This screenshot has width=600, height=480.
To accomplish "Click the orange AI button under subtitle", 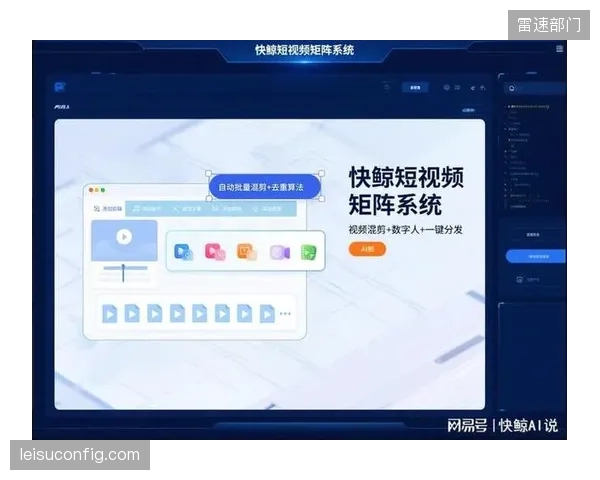I will tap(367, 249).
